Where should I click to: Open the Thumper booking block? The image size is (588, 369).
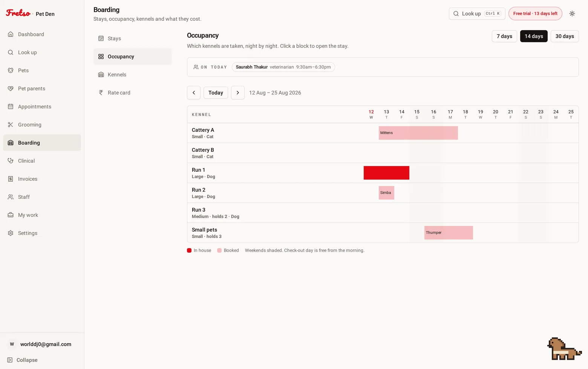449,233
